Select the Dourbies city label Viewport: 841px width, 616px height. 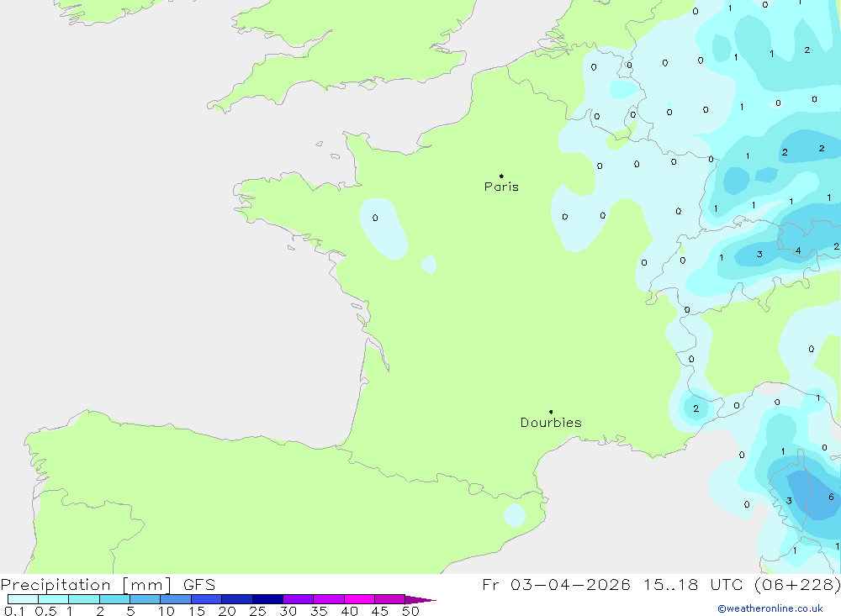(x=551, y=423)
